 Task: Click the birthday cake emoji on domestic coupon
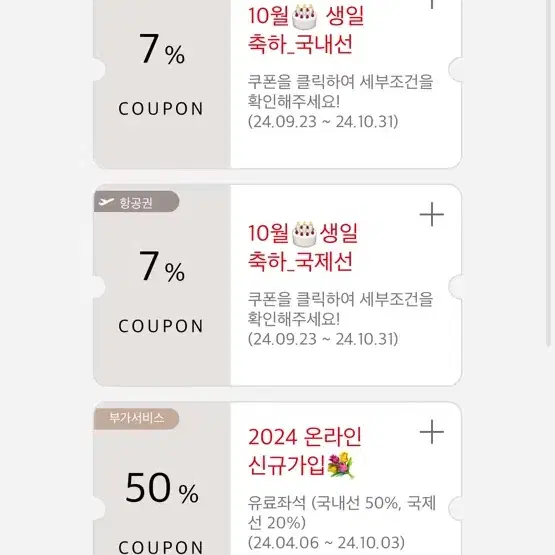click(x=304, y=17)
